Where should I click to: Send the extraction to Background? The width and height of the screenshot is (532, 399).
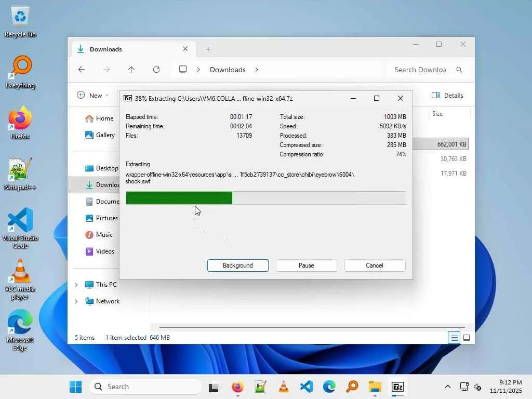(238, 265)
